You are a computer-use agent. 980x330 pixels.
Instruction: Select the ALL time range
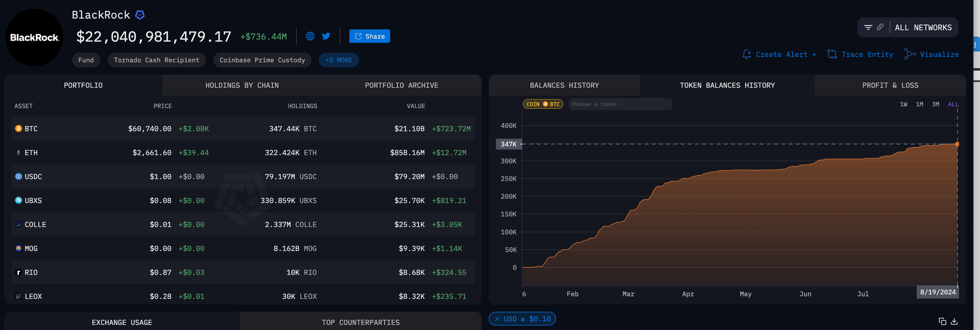tap(953, 104)
